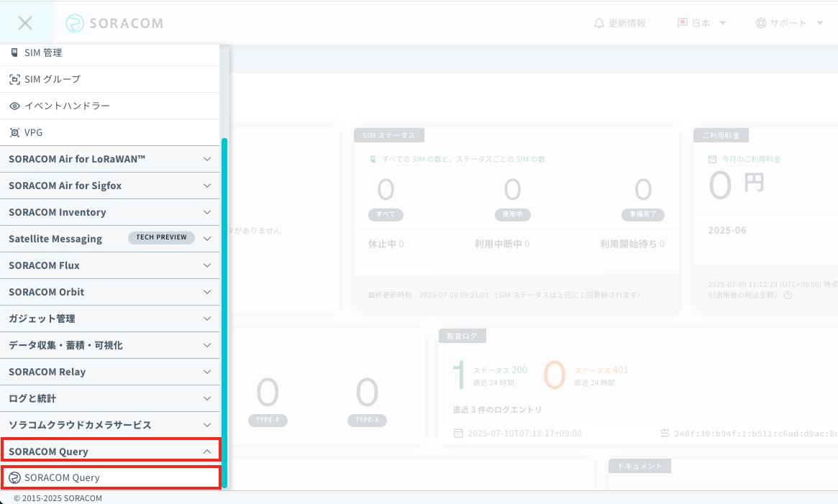The height and width of the screenshot is (504, 838).
Task: Expand ログと統計 section
Action: pyautogui.click(x=109, y=398)
